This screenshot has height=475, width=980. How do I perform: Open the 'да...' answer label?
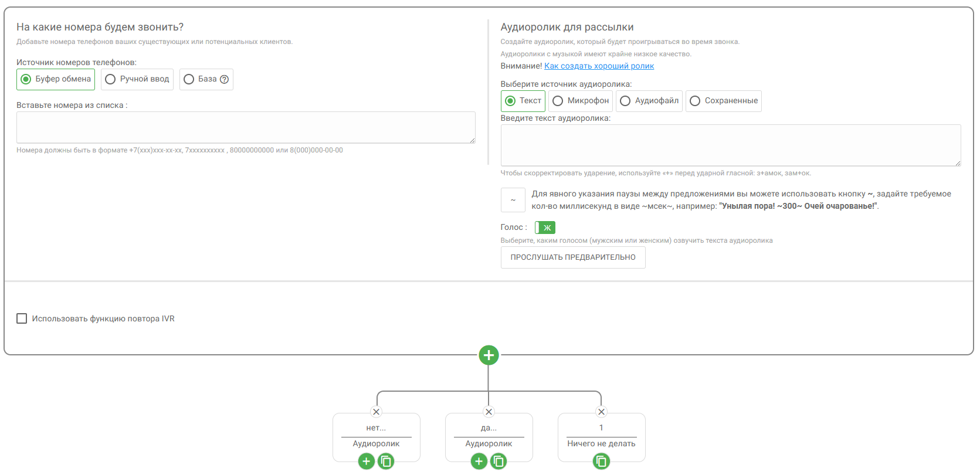(x=489, y=428)
